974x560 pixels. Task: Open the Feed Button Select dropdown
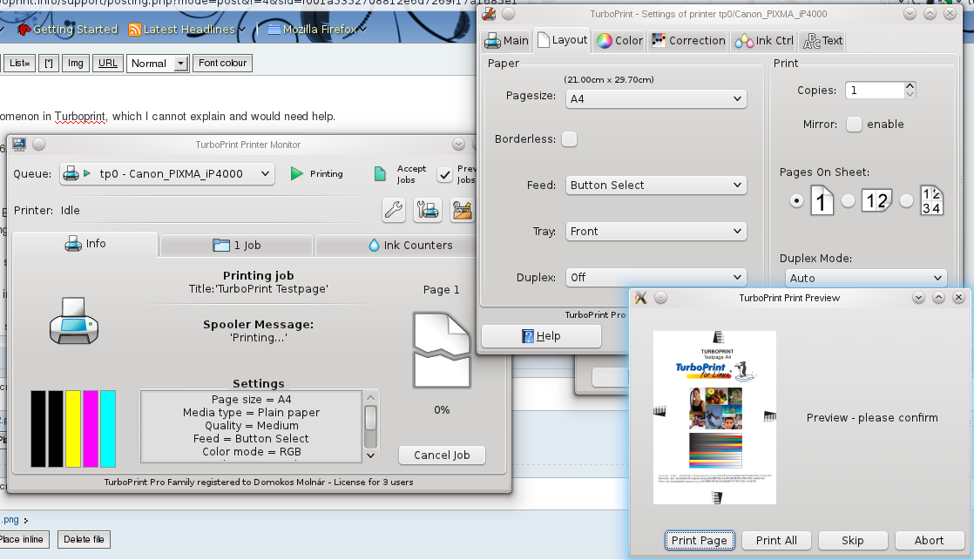(x=655, y=186)
